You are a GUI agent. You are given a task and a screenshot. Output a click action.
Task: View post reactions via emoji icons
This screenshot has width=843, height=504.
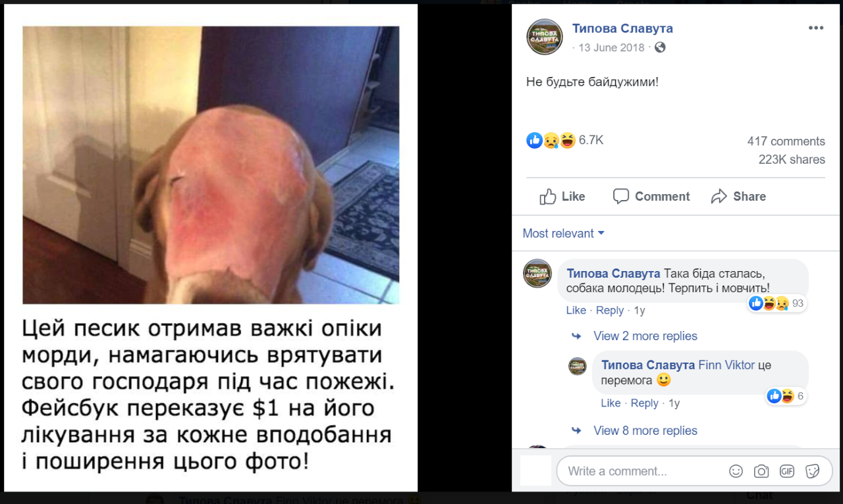pyautogui.click(x=551, y=140)
